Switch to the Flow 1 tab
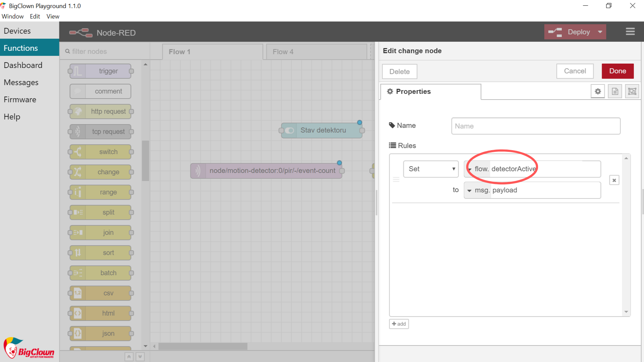Viewport: 644px width, 362px height. click(x=213, y=52)
